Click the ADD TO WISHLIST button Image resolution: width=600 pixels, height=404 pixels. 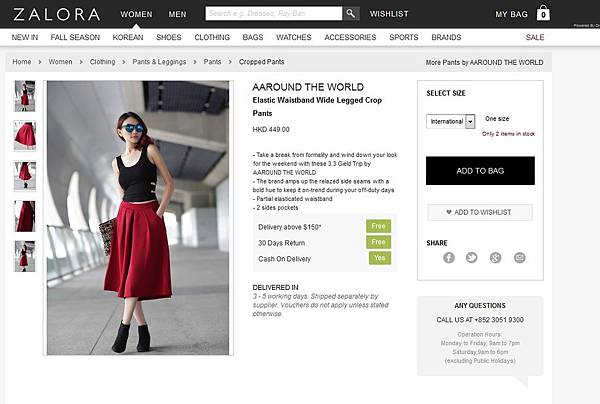[480, 212]
